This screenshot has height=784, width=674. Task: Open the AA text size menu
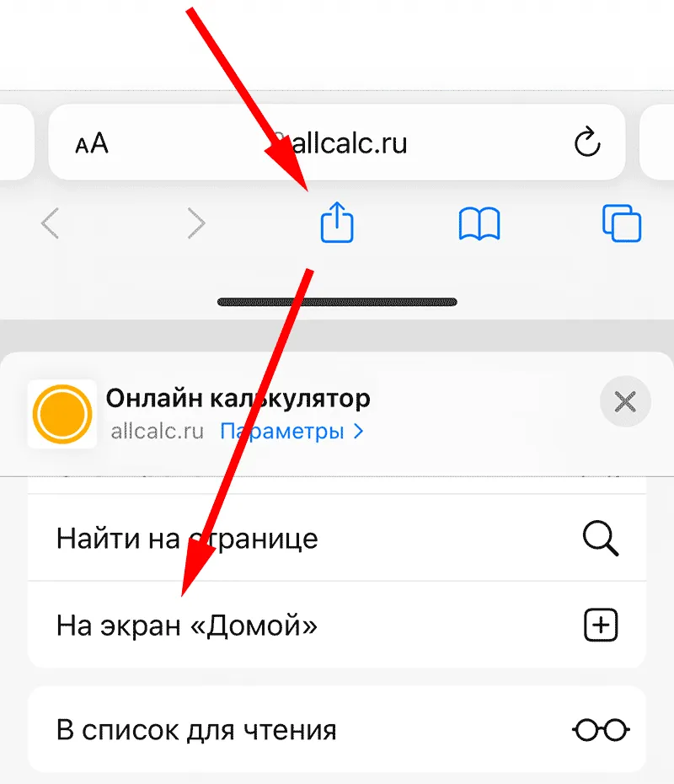click(92, 143)
